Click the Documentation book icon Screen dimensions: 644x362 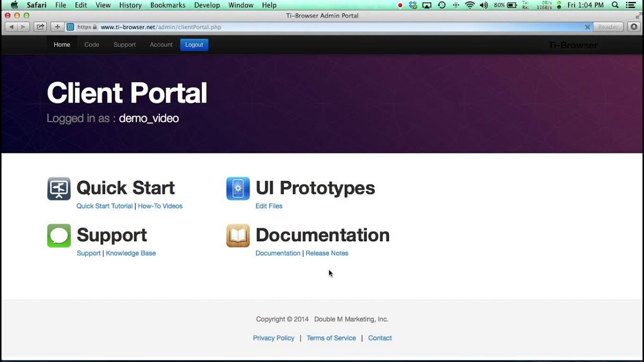pos(238,236)
